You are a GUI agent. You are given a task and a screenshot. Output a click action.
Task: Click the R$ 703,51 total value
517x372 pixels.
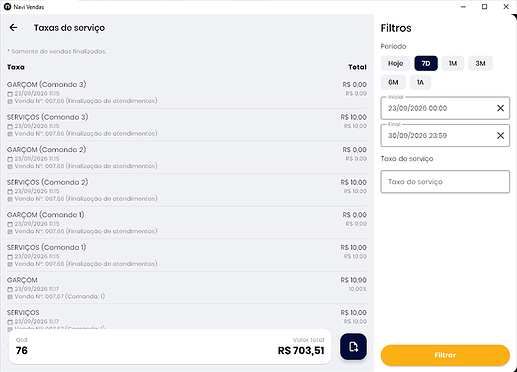coord(301,351)
